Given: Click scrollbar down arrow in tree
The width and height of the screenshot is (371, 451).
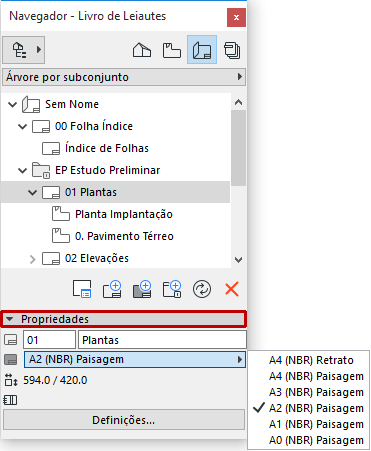Looking at the screenshot, I should (x=238, y=260).
